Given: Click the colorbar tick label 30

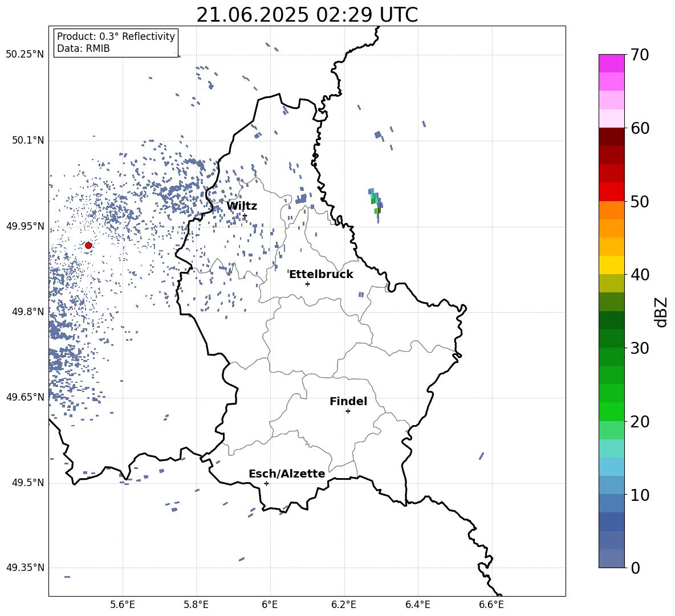Looking at the screenshot, I should tap(640, 348).
